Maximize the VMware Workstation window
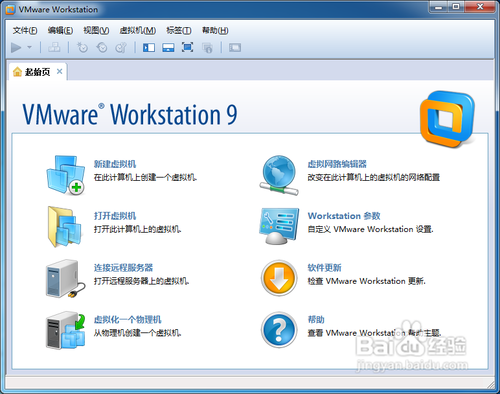The image size is (500, 394). coord(456,7)
